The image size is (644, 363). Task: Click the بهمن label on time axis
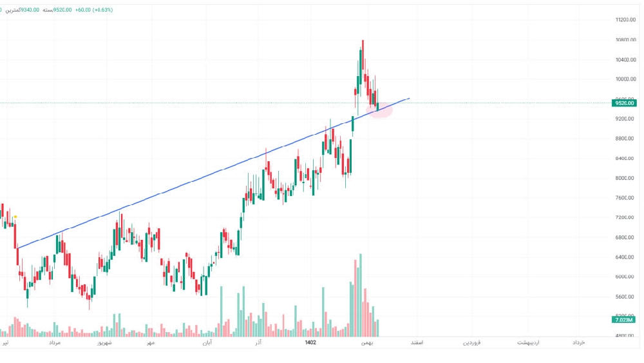click(x=367, y=342)
